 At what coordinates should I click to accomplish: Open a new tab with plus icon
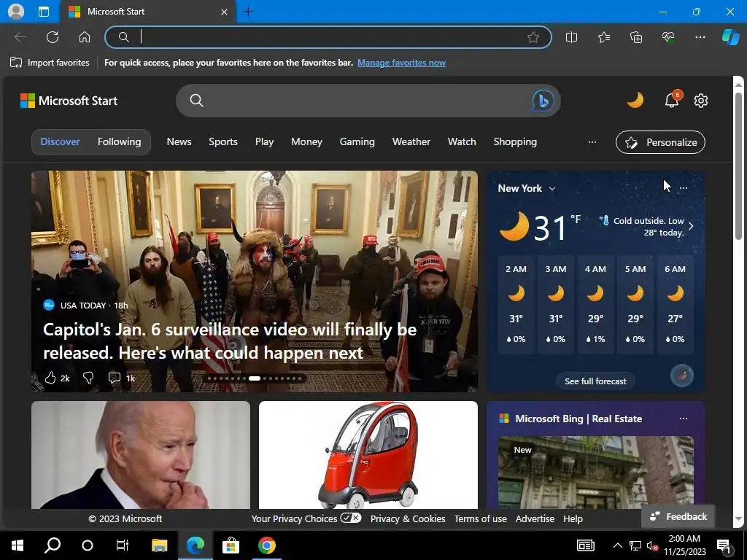248,12
